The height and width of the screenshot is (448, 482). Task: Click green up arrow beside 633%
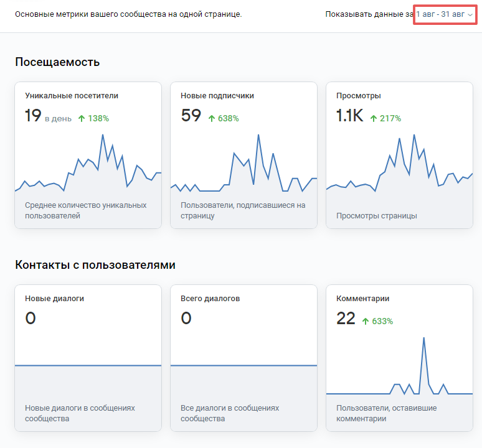coord(365,321)
